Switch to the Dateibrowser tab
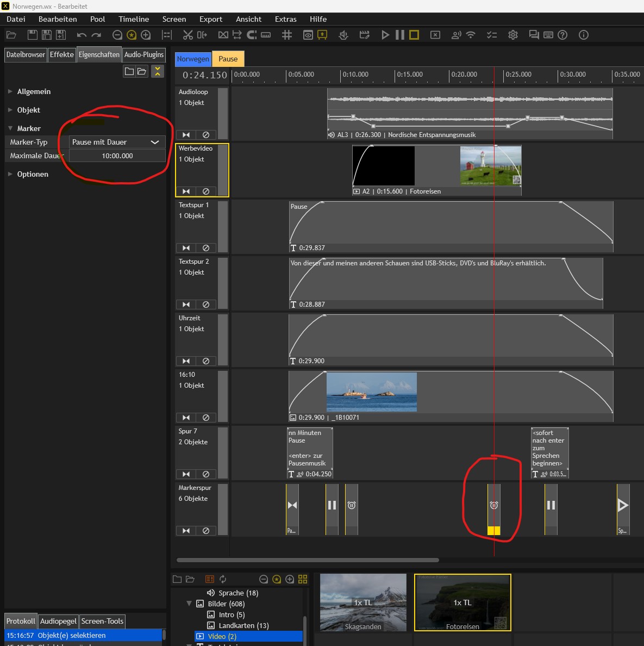This screenshot has height=646, width=644. (x=26, y=55)
